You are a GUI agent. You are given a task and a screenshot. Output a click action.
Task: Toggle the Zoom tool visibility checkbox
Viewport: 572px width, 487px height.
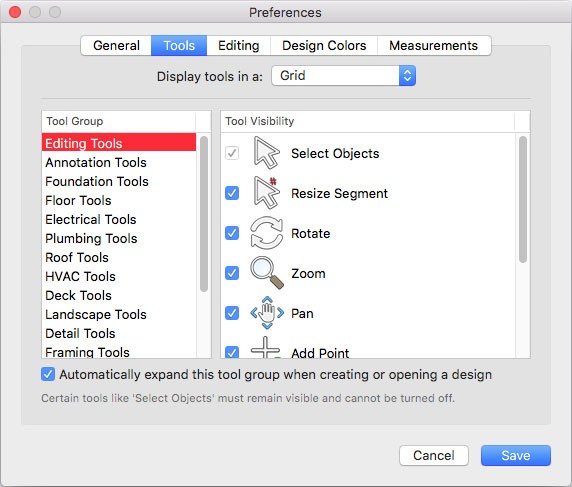point(232,273)
